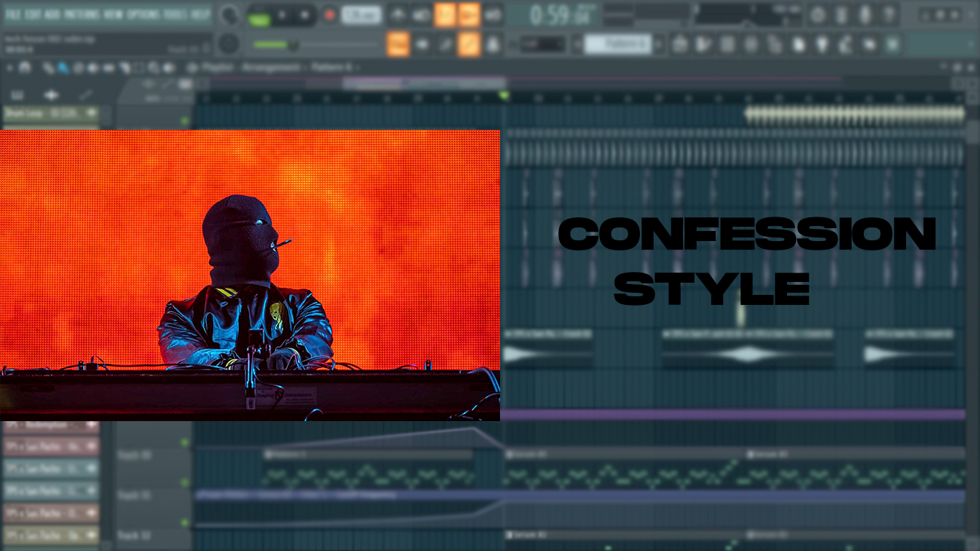This screenshot has width=980, height=551.
Task: Click the Track 32 header label
Action: 135,534
